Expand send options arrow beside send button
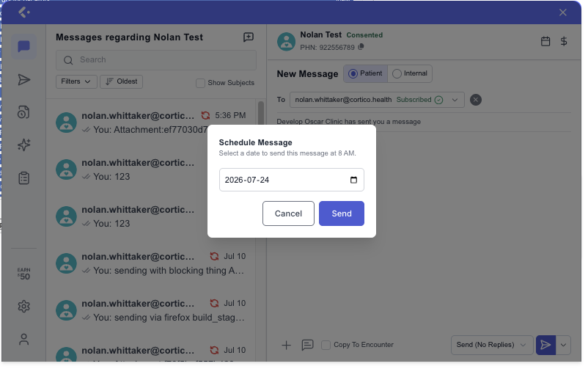Screen dimensions: 588x369 [563, 345]
